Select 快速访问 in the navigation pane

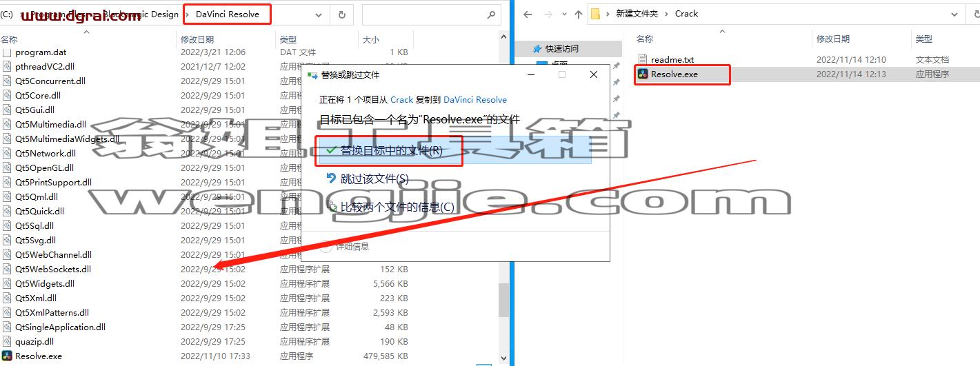tap(562, 49)
